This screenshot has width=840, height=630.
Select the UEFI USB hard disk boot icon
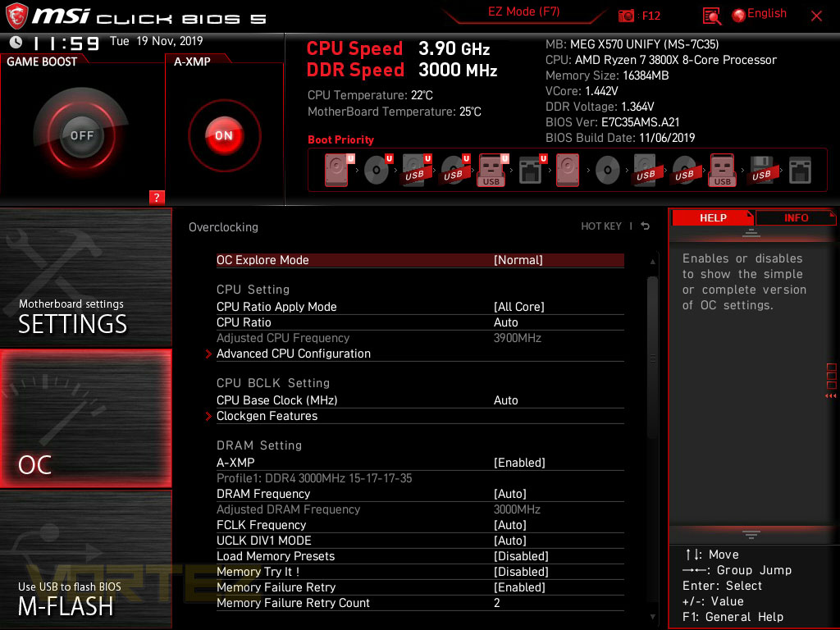click(416, 170)
